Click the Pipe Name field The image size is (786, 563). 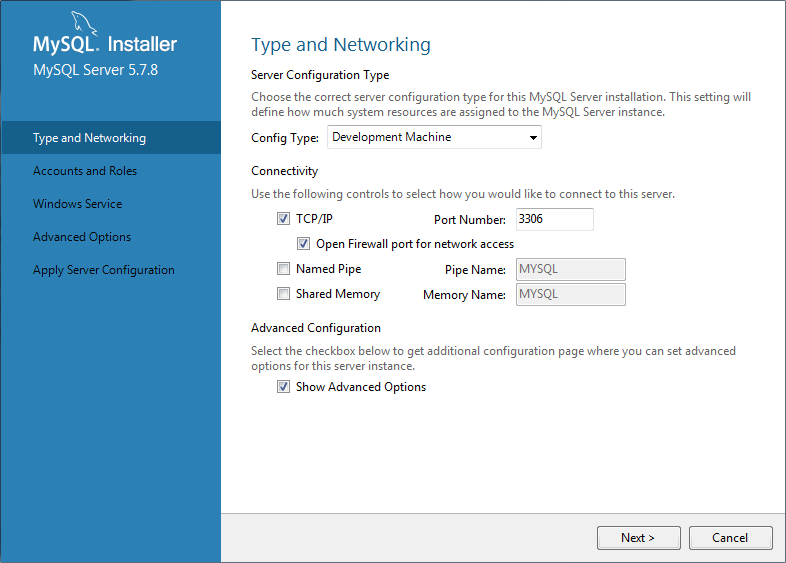(570, 269)
